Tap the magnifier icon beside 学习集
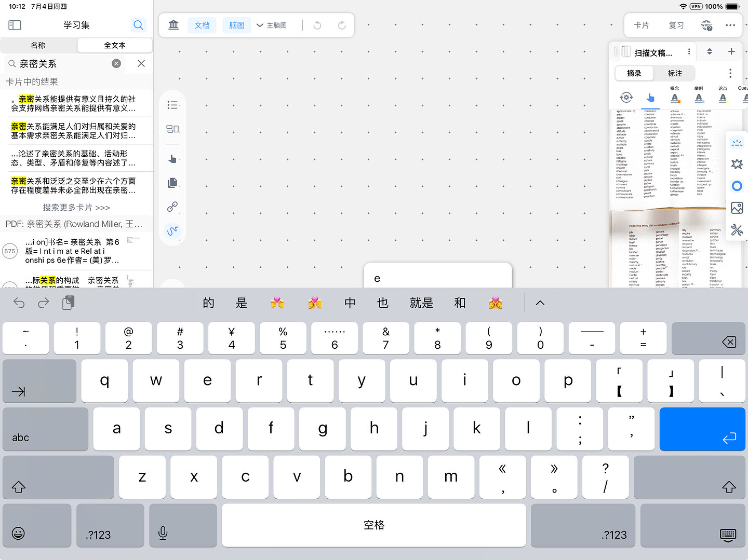 click(138, 25)
